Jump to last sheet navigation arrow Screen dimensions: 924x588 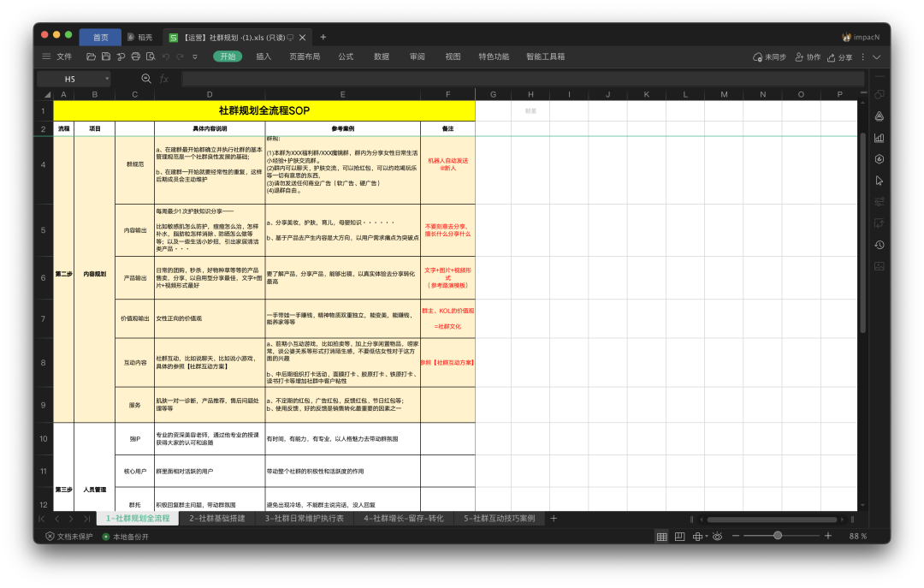click(86, 519)
